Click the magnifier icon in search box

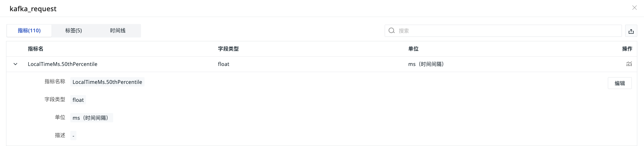(x=391, y=31)
